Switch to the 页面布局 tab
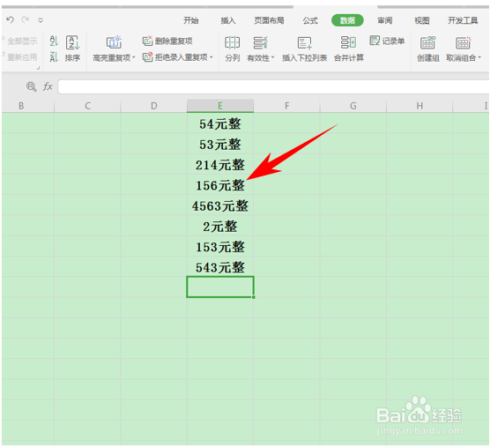The height and width of the screenshot is (448, 490). click(269, 20)
